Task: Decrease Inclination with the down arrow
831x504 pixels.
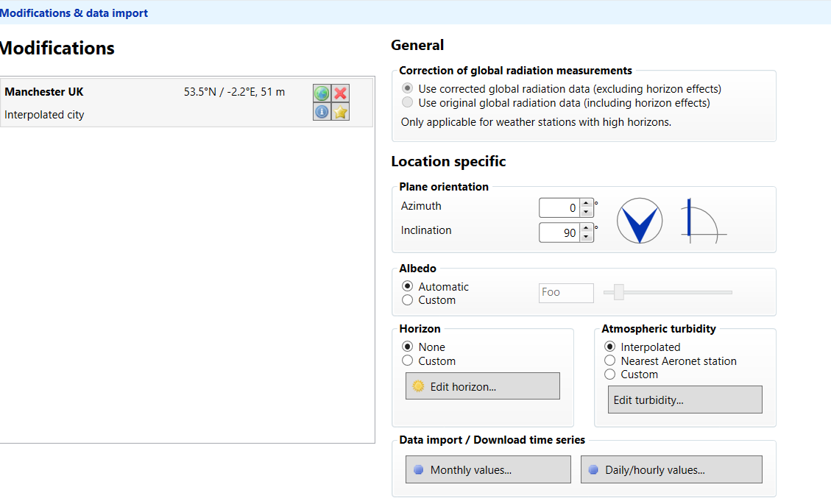Action: pos(586,237)
